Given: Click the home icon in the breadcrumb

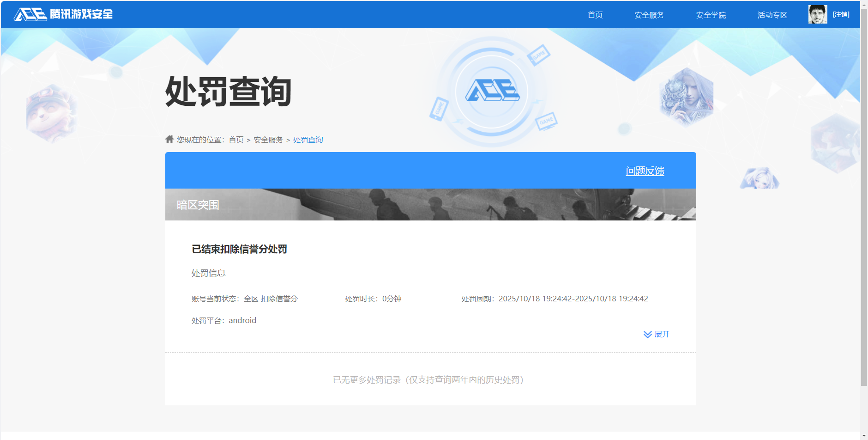Looking at the screenshot, I should tap(169, 139).
